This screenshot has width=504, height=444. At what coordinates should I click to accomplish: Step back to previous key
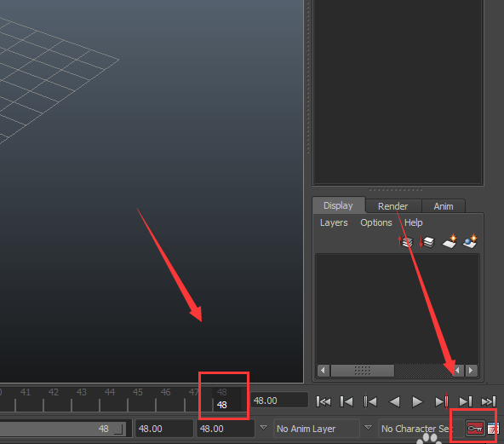click(x=370, y=401)
